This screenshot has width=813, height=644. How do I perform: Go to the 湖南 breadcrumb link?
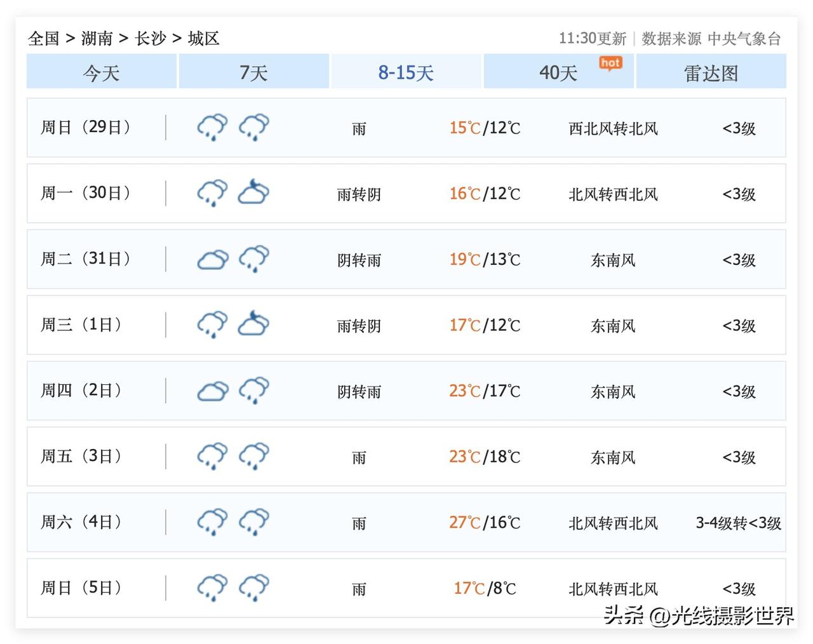tap(97, 38)
